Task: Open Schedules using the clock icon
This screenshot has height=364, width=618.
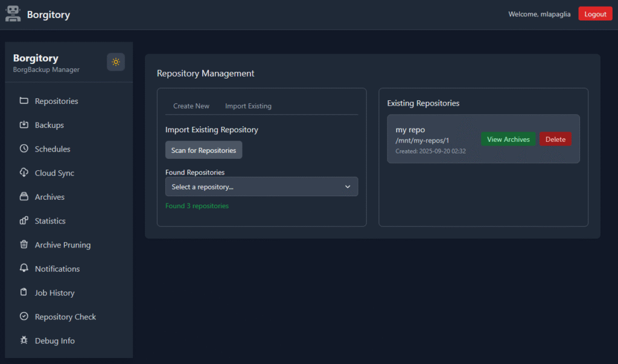Action: tap(23, 149)
